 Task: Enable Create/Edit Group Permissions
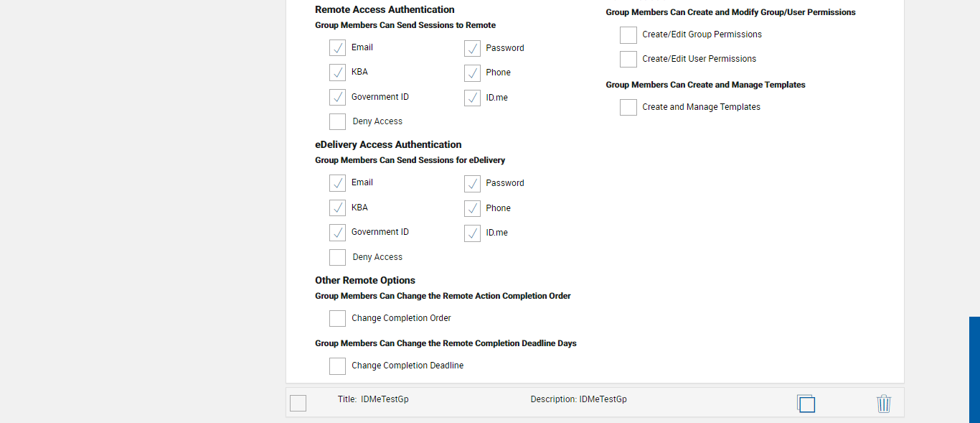tap(628, 34)
